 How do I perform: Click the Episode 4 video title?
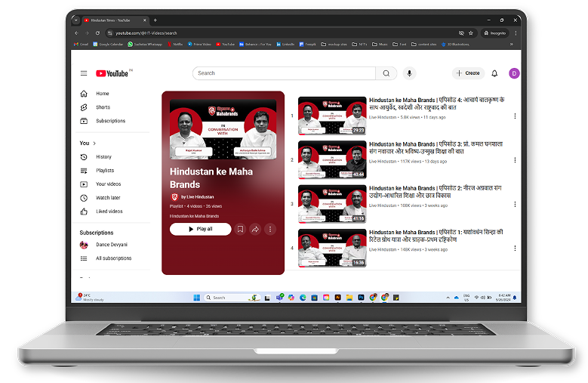pyautogui.click(x=436, y=103)
